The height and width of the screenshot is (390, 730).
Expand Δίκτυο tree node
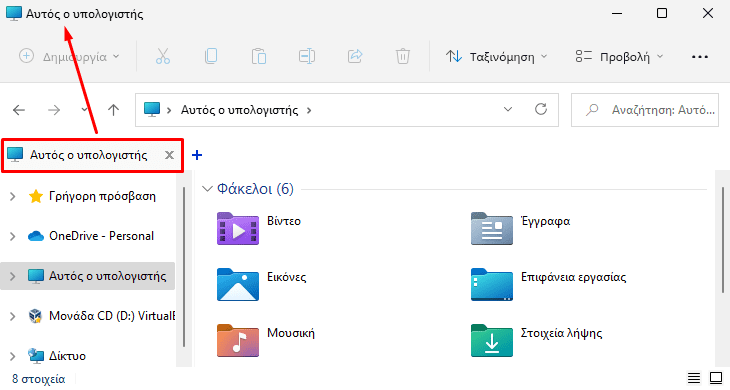13,356
